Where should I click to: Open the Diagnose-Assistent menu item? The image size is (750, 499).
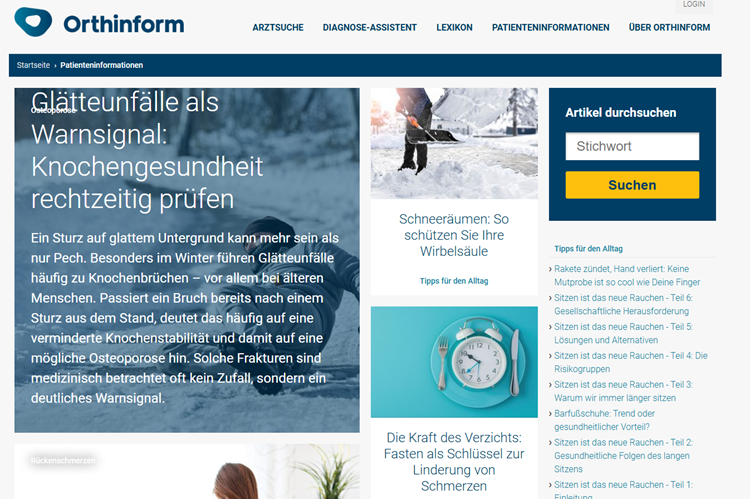(x=370, y=28)
